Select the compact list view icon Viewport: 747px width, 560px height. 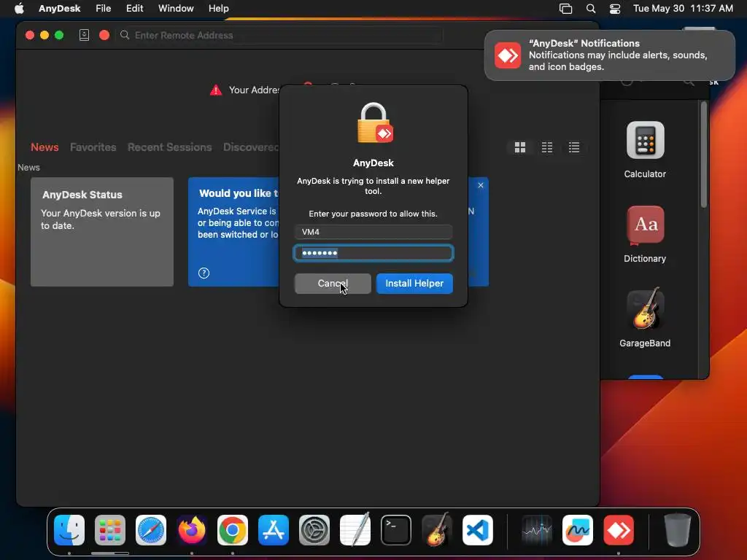[547, 147]
